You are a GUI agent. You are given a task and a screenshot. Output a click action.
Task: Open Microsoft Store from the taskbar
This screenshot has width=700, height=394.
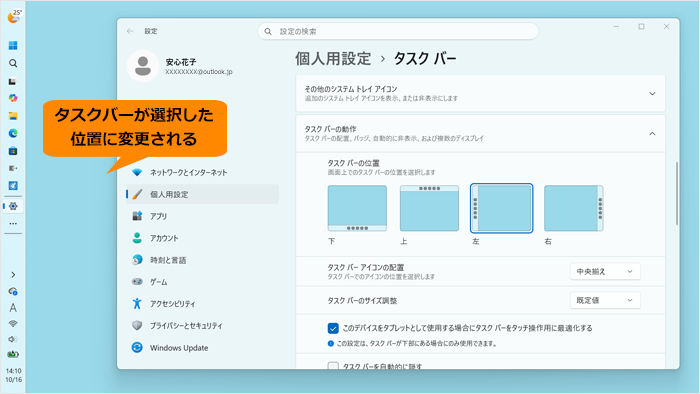click(x=13, y=151)
